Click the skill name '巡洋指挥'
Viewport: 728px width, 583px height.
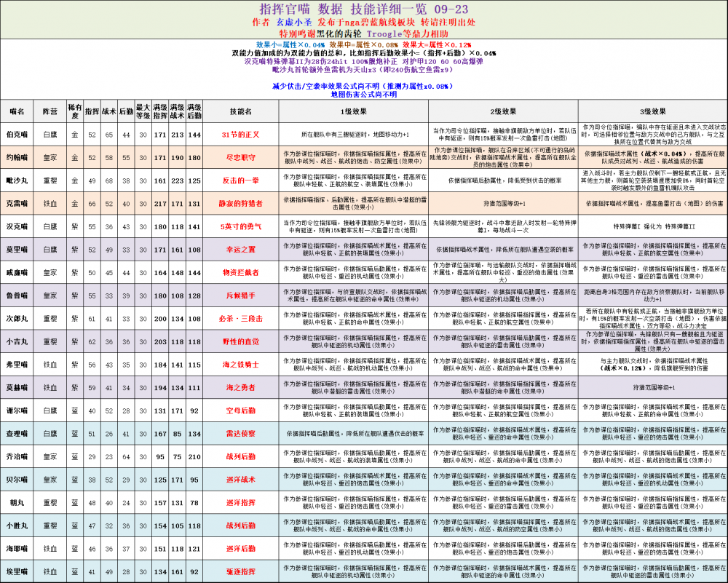click(240, 503)
